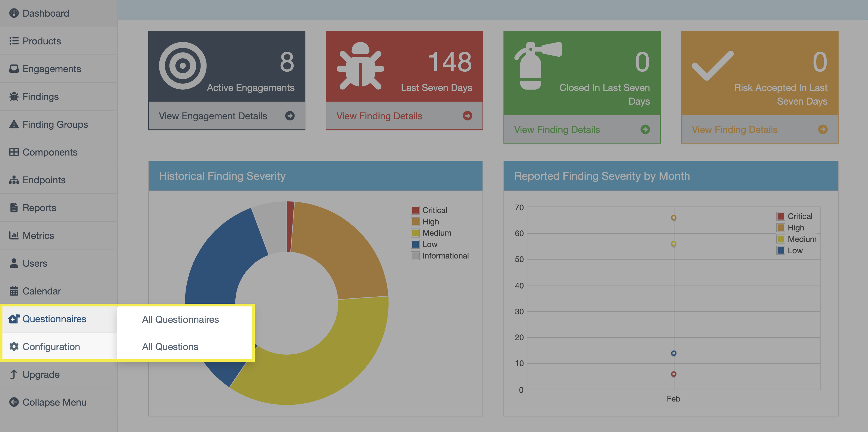This screenshot has height=432, width=868.
Task: Open View Finding Details on green card
Action: pyautogui.click(x=557, y=130)
